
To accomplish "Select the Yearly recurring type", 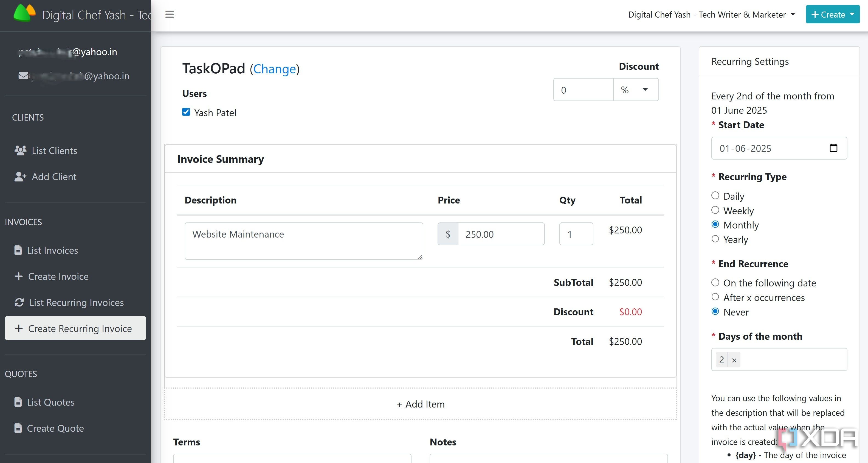I will [x=715, y=239].
